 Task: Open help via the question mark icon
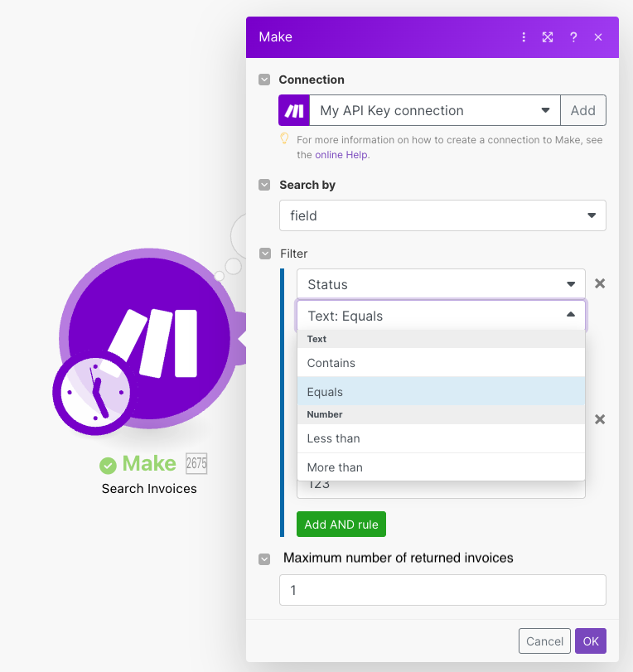point(573,37)
